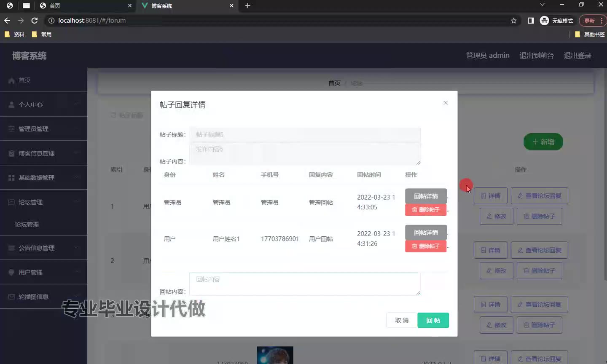Image resolution: width=607 pixels, height=364 pixels.
Task: Click 修改 button for table row 1
Action: pos(497,216)
